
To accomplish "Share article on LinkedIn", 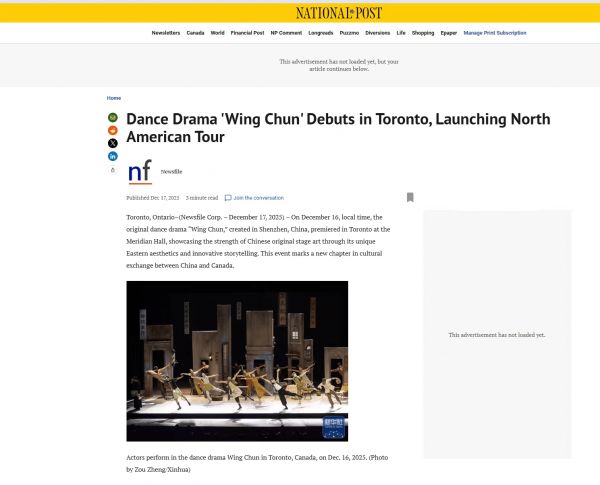I will point(112,156).
